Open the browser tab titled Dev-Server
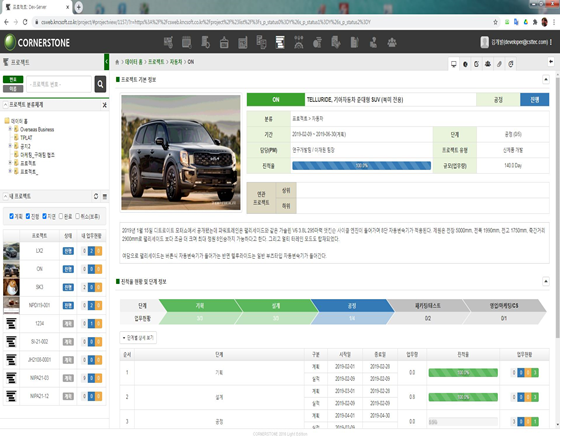Screen dimensions: 564x437 tap(37, 7)
